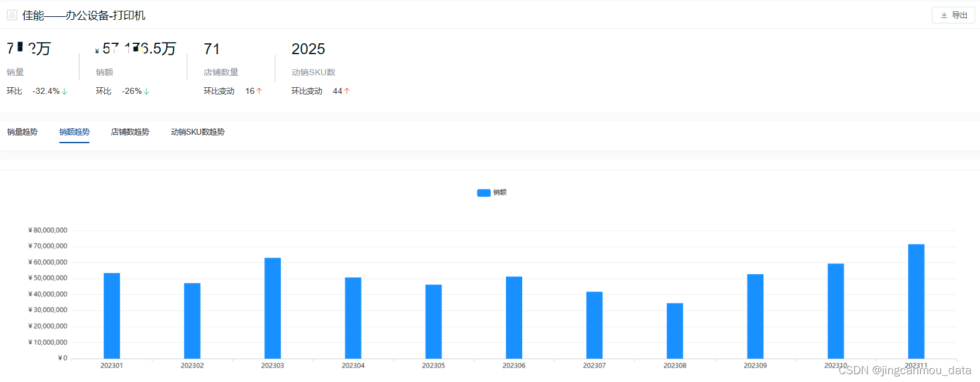Click the 销量 metric label
This screenshot has height=382, width=980.
pos(15,72)
